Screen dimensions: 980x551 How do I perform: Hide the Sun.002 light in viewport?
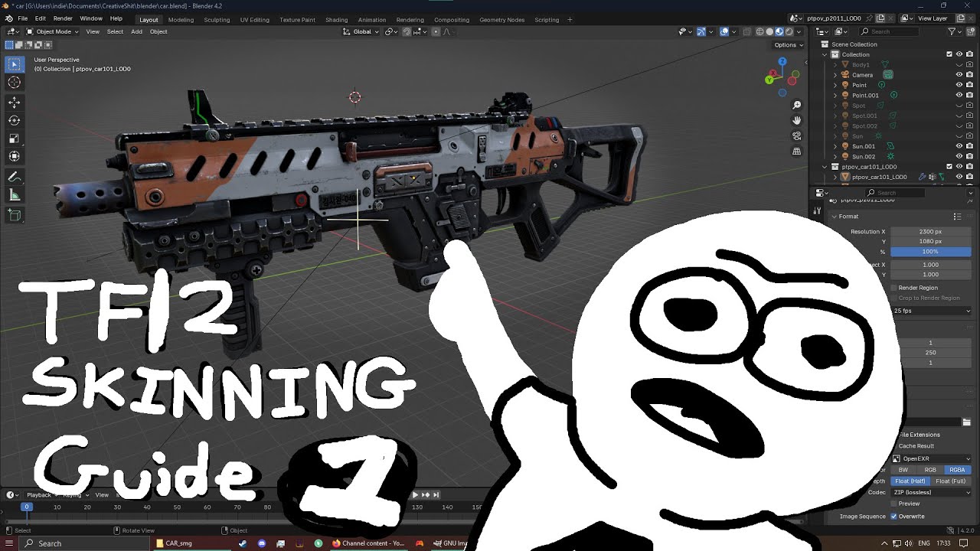[x=959, y=156]
